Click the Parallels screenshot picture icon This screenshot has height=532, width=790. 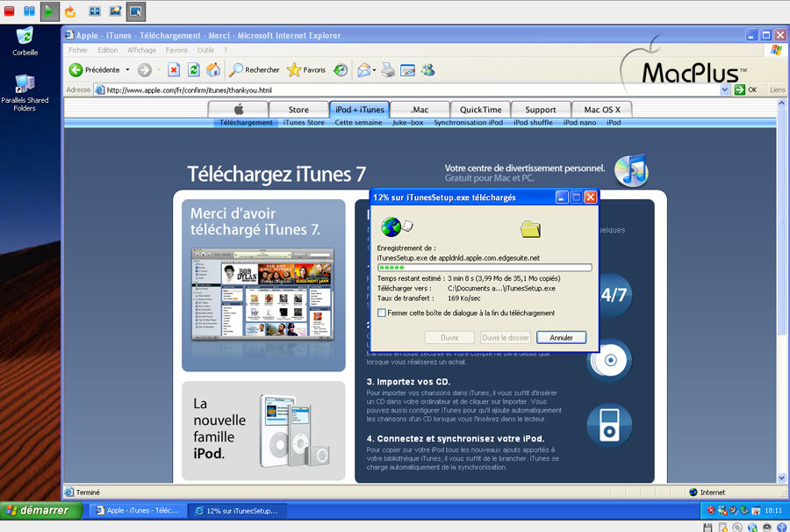pos(115,11)
